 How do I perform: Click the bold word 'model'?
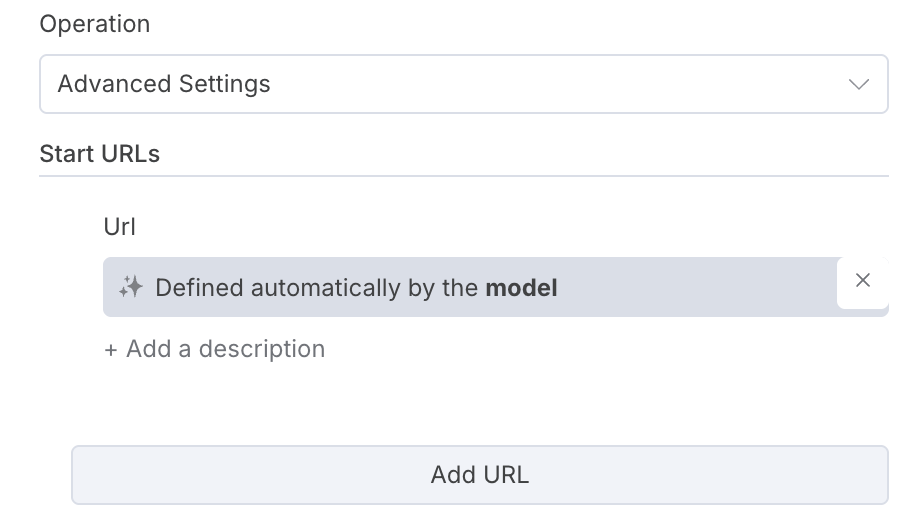(521, 288)
